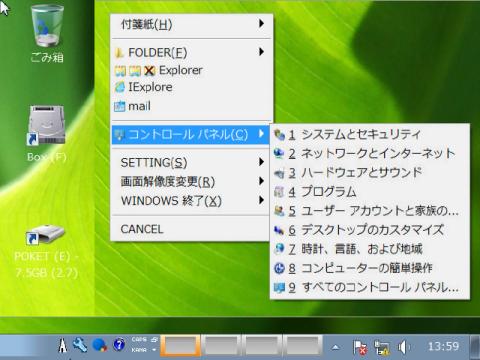Viewport: 480px width, 360px height.
Task: Open the network tray icon
Action: (382, 347)
